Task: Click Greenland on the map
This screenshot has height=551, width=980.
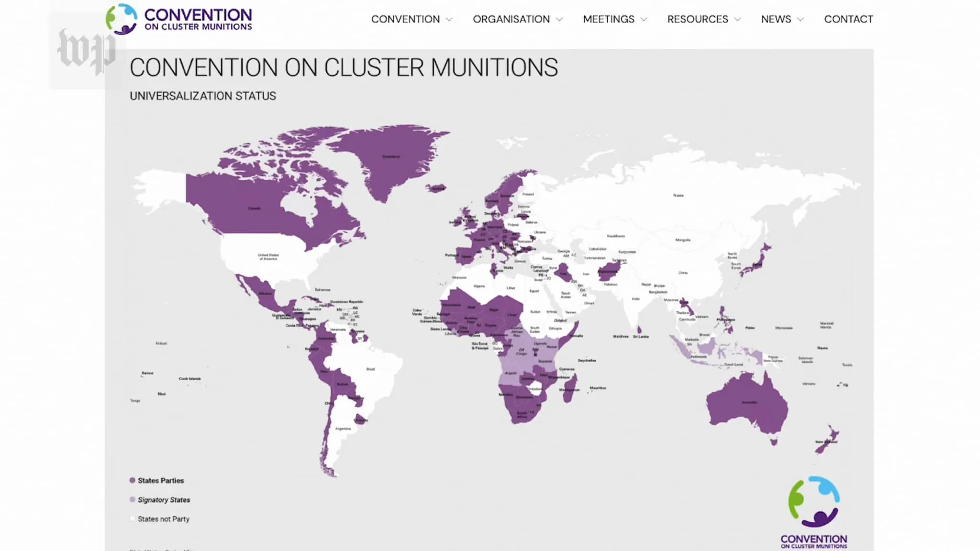Action: point(390,156)
